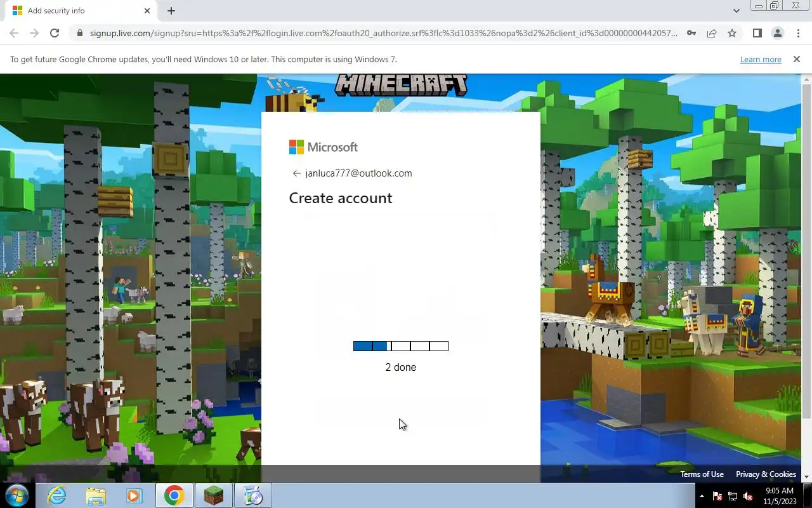Expand the tab search dropdown arrow
Viewport: 812px width, 508px height.
736,11
